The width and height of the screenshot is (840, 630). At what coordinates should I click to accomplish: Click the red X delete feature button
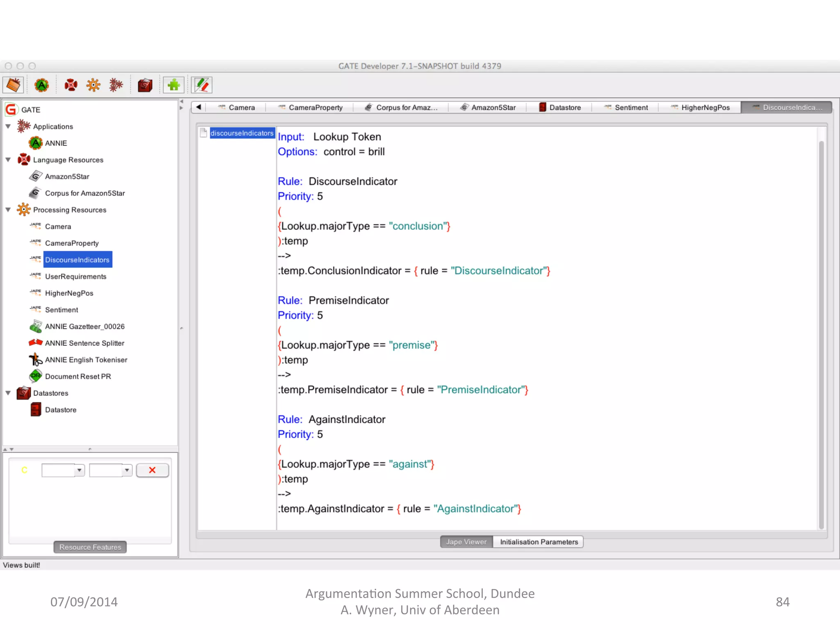tap(152, 470)
